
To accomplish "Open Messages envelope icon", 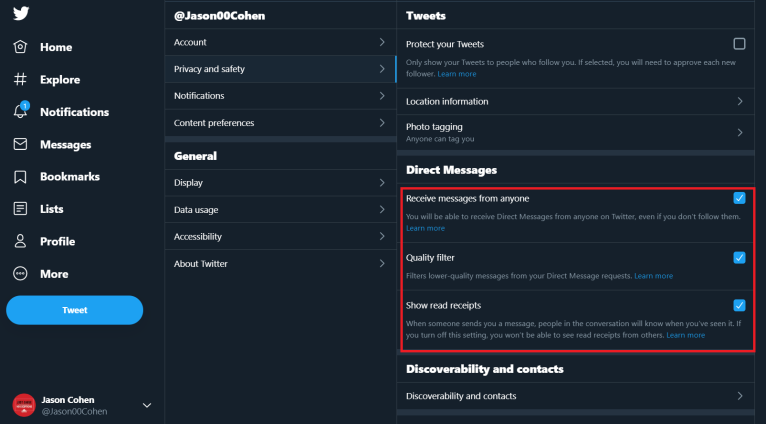I will pyautogui.click(x=20, y=144).
